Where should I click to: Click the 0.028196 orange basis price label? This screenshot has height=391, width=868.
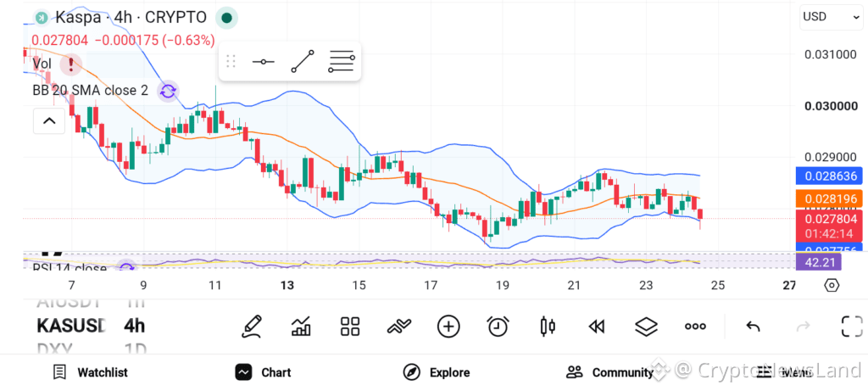(x=829, y=198)
